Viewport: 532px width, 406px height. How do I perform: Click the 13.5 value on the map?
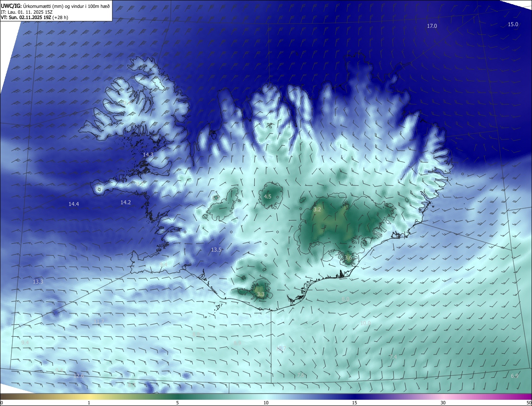tap(216, 249)
